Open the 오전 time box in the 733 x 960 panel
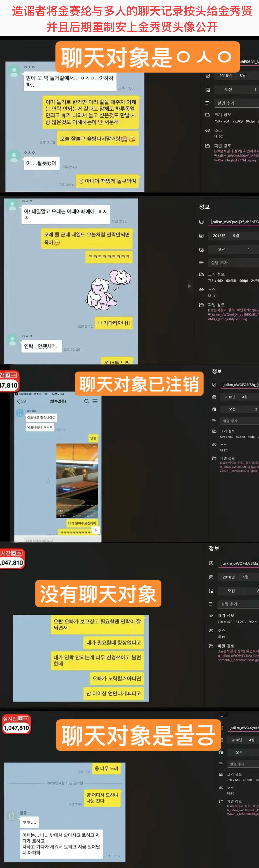The image size is (259, 868). pyautogui.click(x=222, y=250)
